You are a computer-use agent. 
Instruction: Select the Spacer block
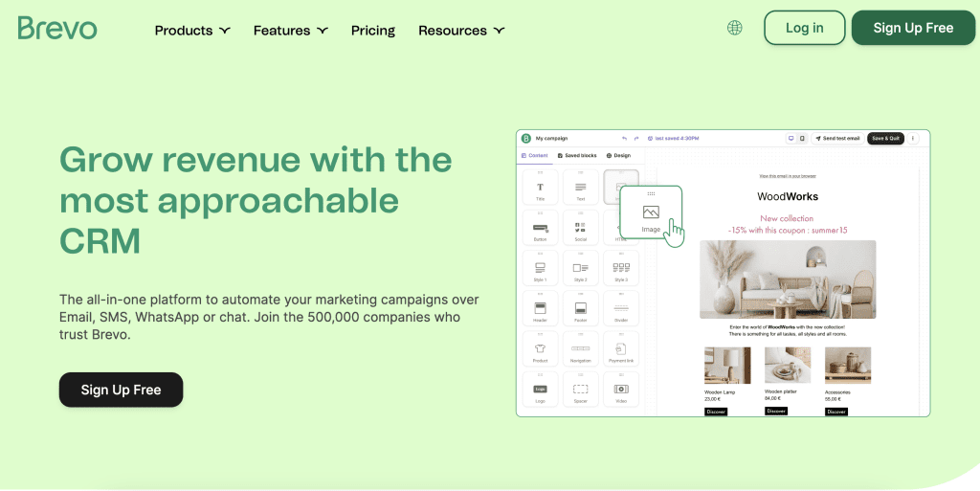581,390
